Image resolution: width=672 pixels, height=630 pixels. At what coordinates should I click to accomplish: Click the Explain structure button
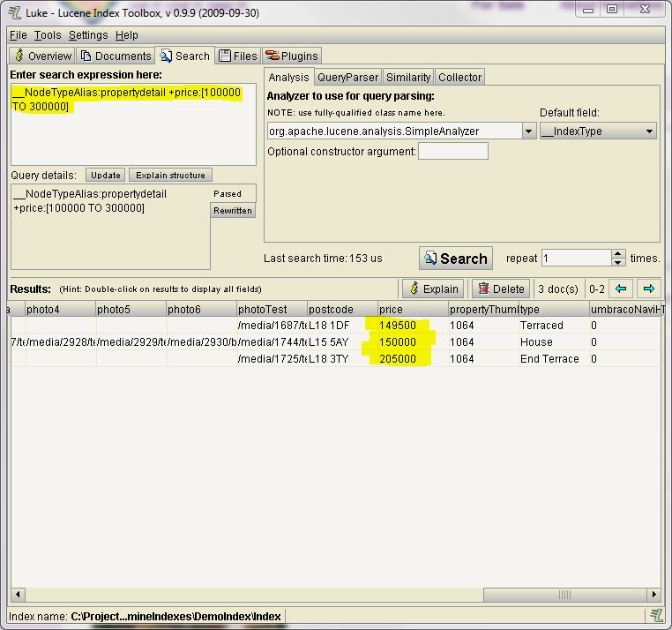[170, 175]
